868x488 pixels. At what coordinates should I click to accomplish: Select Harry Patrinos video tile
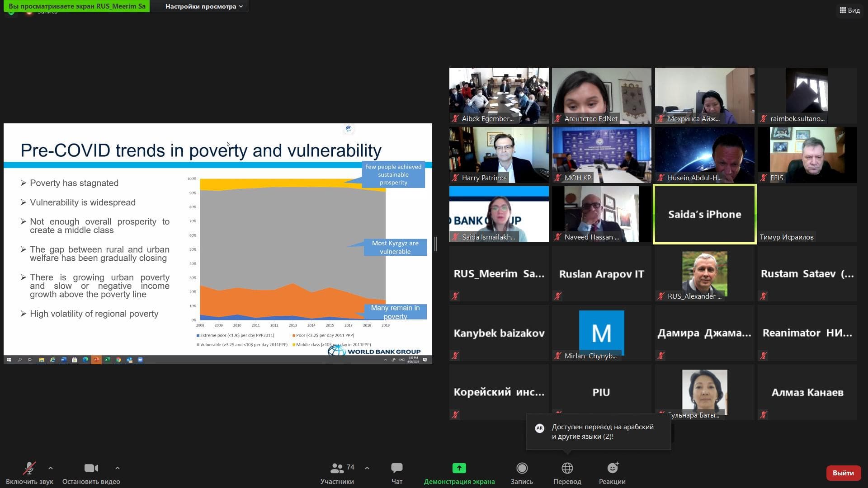click(x=499, y=155)
